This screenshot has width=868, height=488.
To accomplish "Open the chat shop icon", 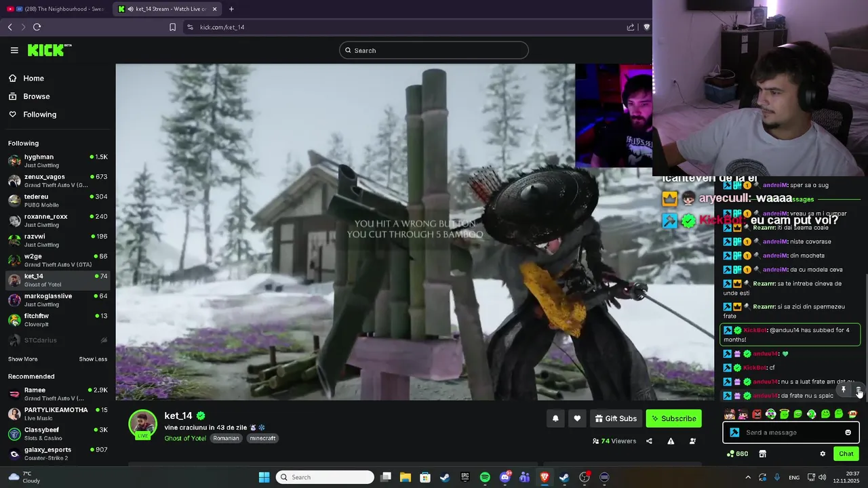I will tap(762, 454).
